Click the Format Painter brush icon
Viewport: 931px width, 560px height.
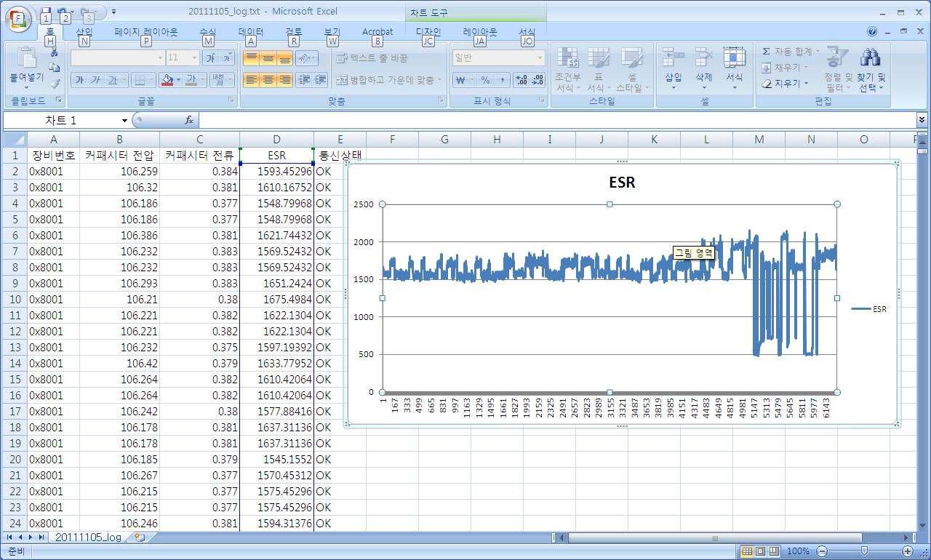pyautogui.click(x=54, y=84)
